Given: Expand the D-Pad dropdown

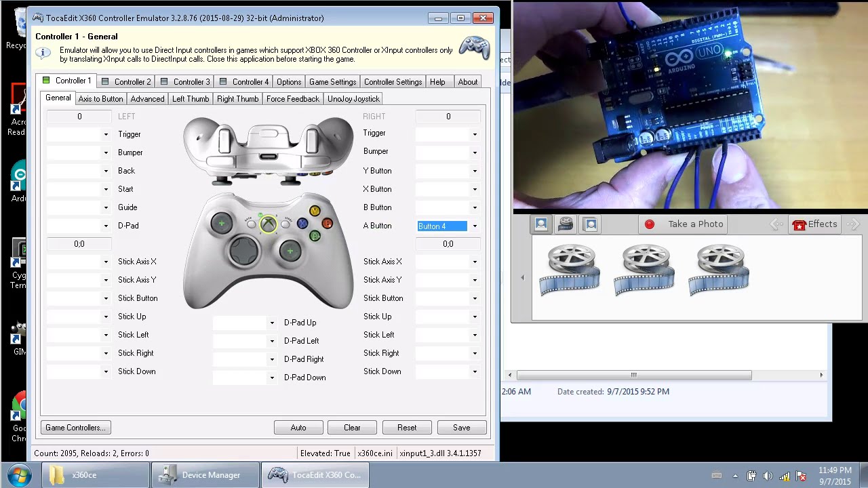Looking at the screenshot, I should (x=106, y=226).
